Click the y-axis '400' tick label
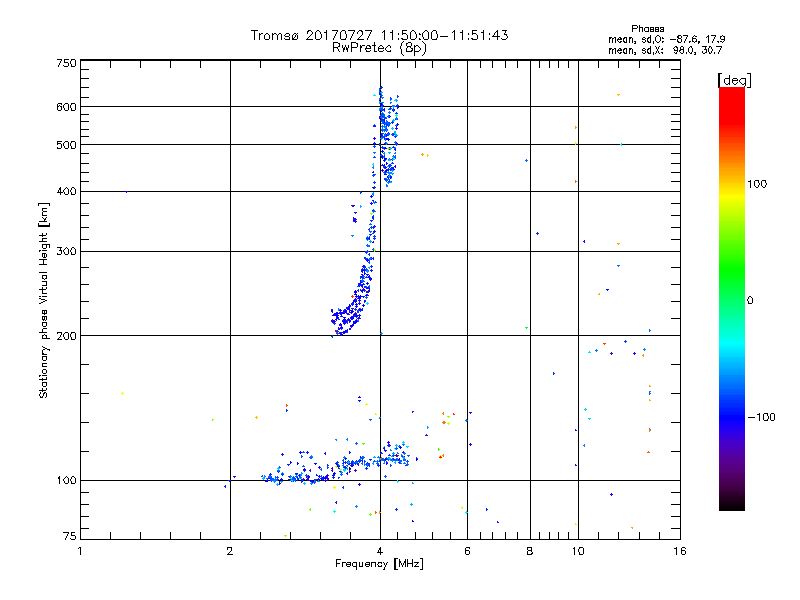Image resolution: width=800 pixels, height=600 pixels. click(66, 192)
